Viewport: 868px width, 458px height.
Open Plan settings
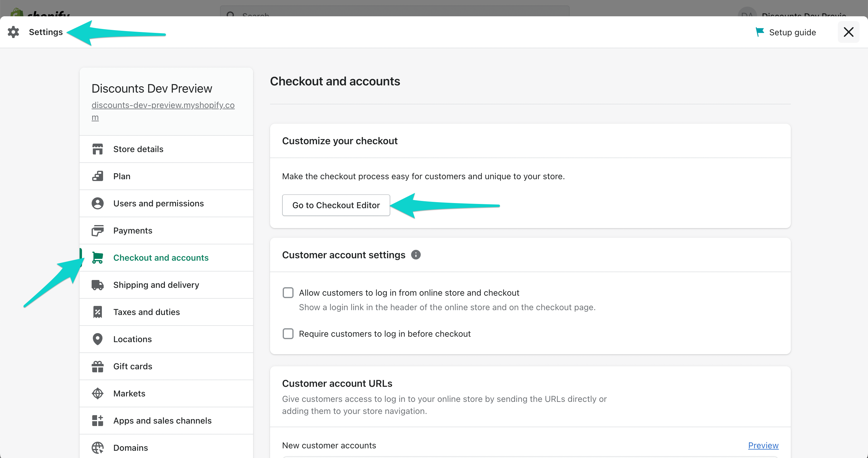pos(166,176)
